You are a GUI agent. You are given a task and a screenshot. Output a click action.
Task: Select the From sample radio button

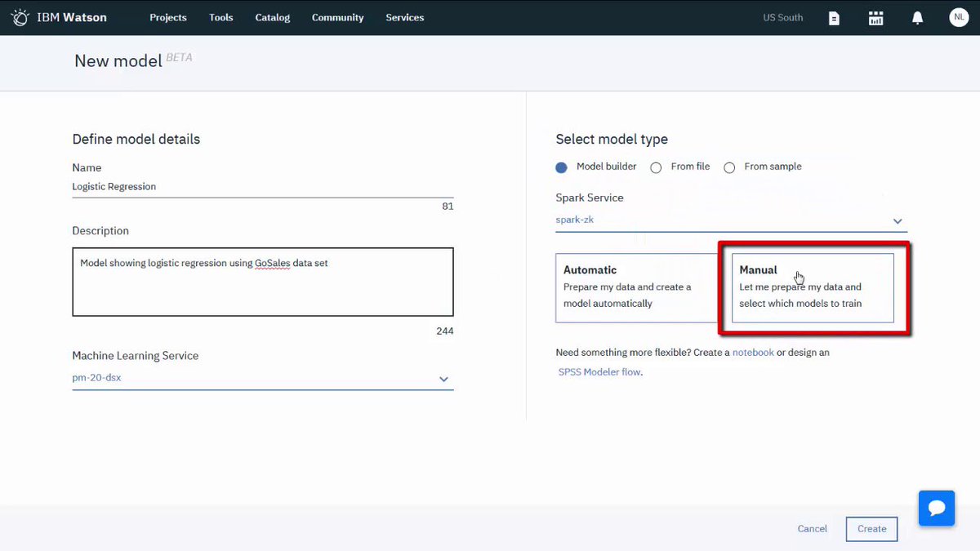pos(729,167)
